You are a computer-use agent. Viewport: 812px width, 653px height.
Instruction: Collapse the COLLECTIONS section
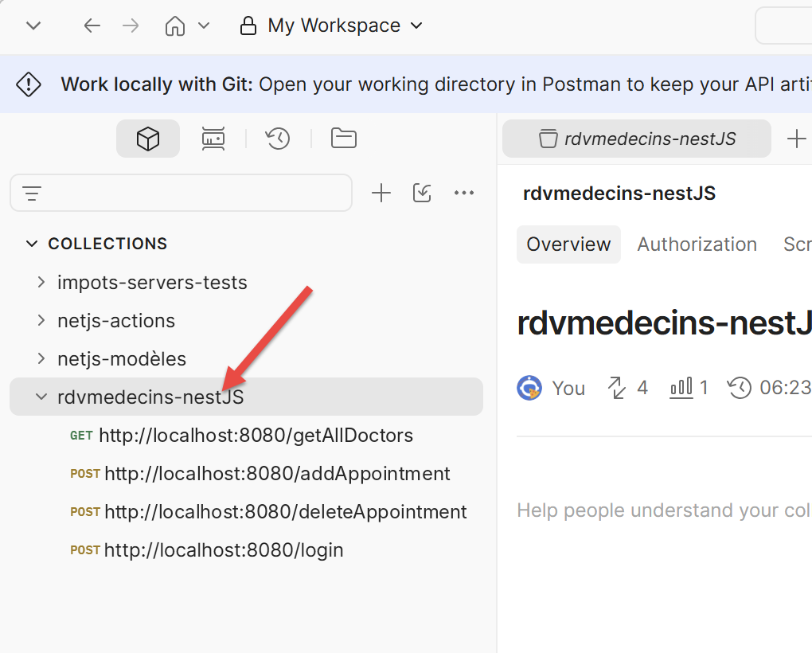click(x=32, y=244)
